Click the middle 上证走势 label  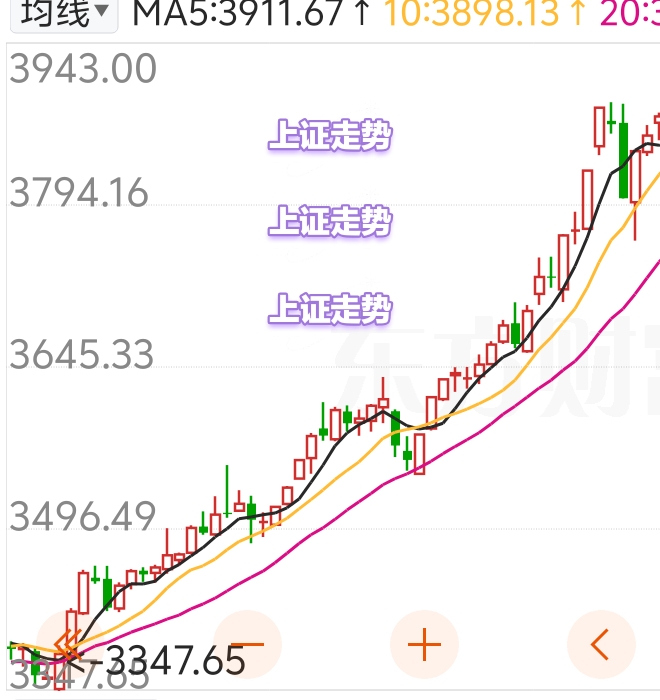(330, 221)
